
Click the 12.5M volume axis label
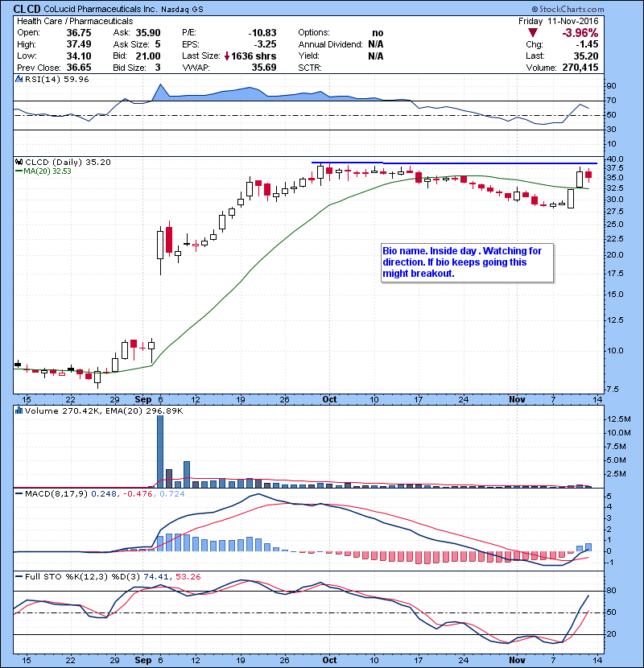pos(618,419)
